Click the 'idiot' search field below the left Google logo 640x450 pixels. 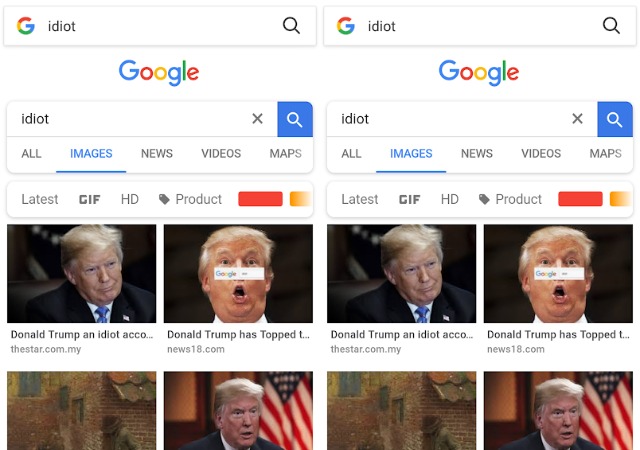pyautogui.click(x=130, y=119)
